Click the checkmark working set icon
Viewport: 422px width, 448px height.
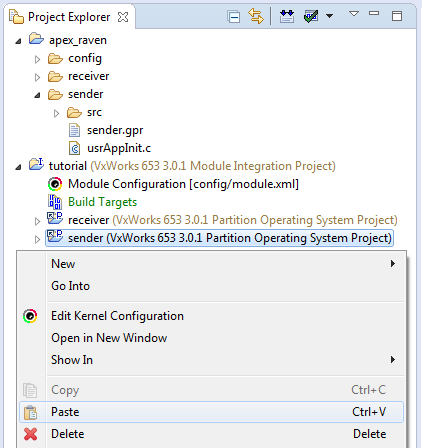tap(311, 16)
